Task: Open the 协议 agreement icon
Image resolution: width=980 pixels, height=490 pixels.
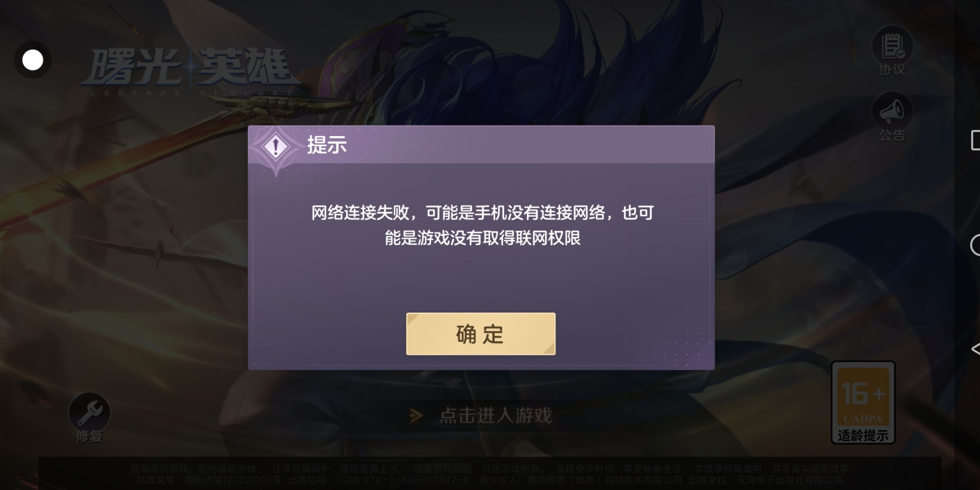Action: pos(892,45)
